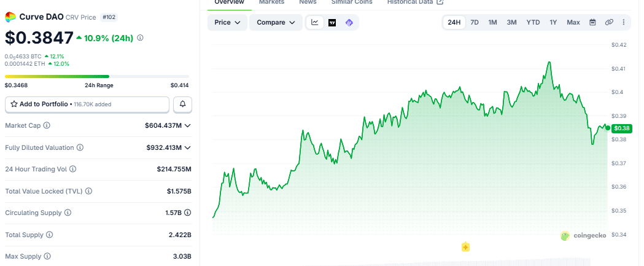This screenshot has width=644, height=266.
Task: Select the Max time range
Action: pos(573,23)
